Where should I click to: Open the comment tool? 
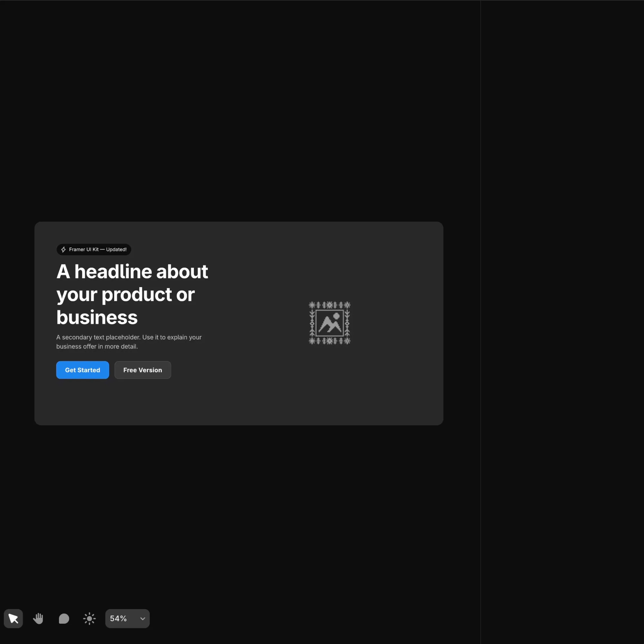click(64, 619)
